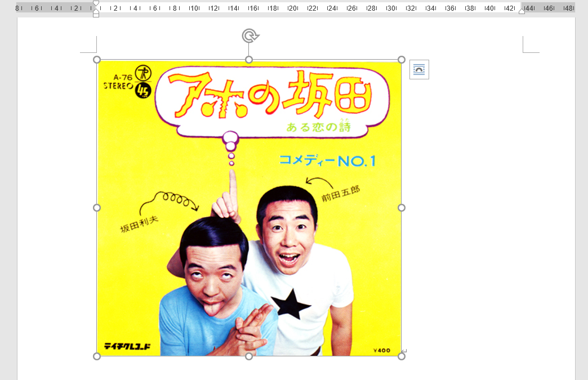The image size is (588, 380).
Task: Click the First Line Indent marker on the ruler
Action: pyautogui.click(x=96, y=3)
